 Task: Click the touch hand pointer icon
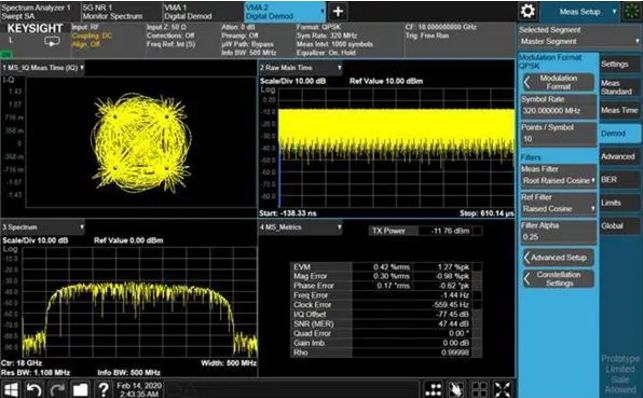pyautogui.click(x=456, y=389)
